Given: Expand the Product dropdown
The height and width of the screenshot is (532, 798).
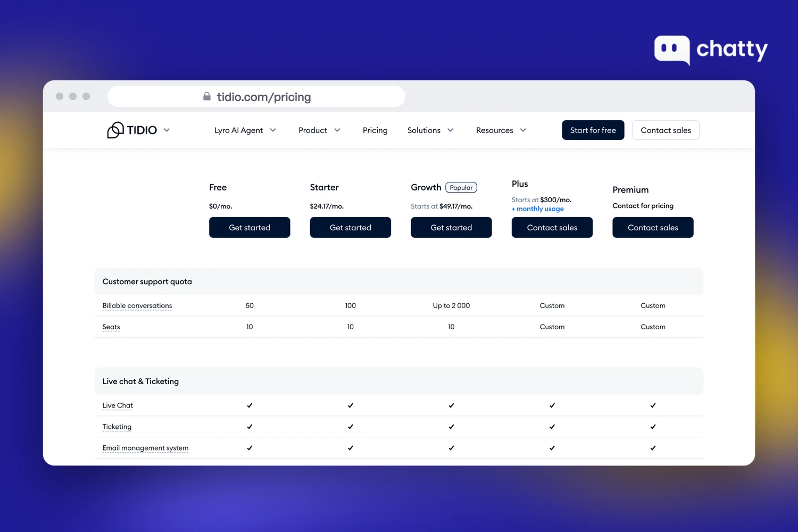Looking at the screenshot, I should [x=319, y=130].
